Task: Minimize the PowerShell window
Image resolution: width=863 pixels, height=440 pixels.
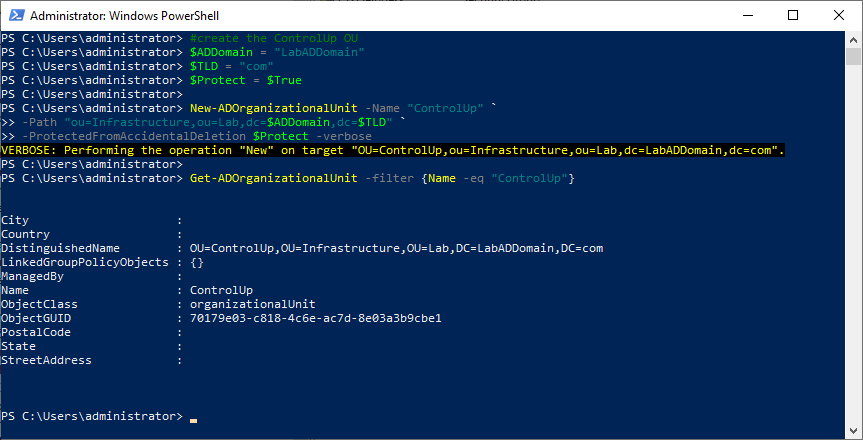Action: coord(746,15)
